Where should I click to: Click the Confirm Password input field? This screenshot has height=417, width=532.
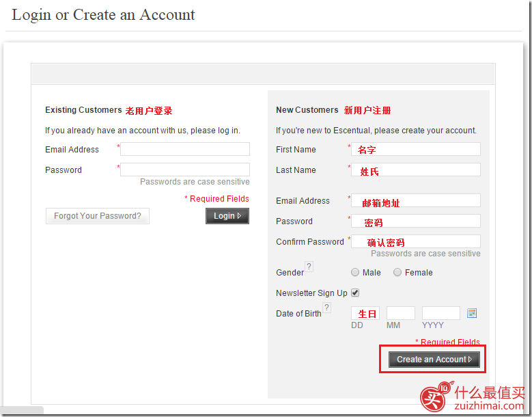(x=416, y=241)
